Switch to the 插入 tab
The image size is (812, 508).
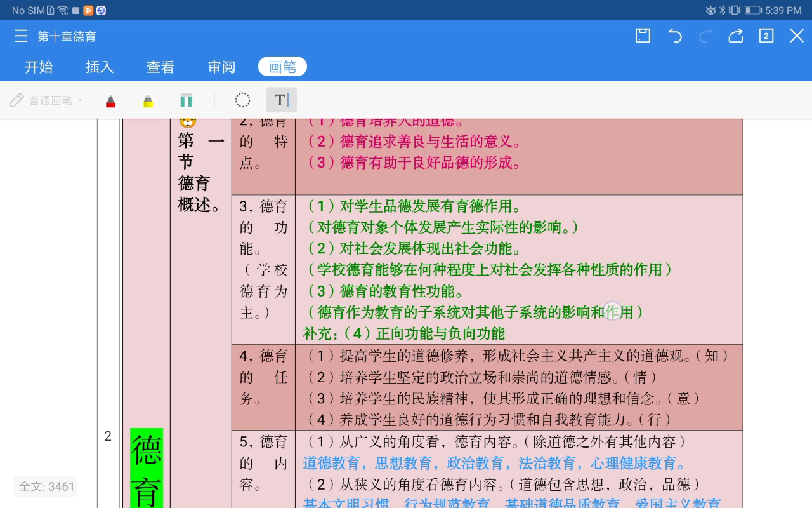pos(100,67)
